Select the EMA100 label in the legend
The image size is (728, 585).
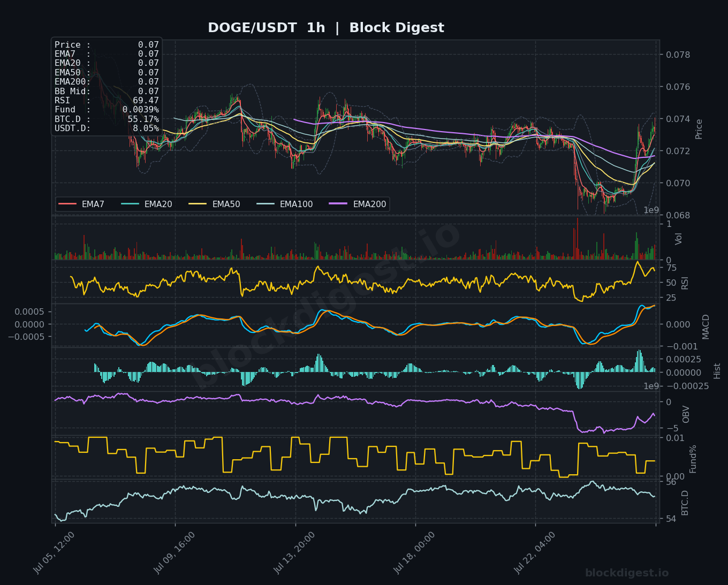coord(296,204)
